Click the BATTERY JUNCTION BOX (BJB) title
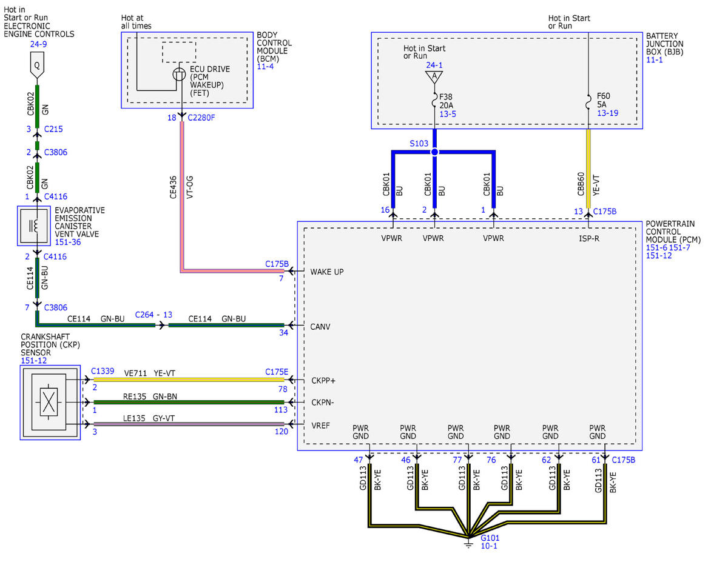The width and height of the screenshot is (728, 562). 665,44
